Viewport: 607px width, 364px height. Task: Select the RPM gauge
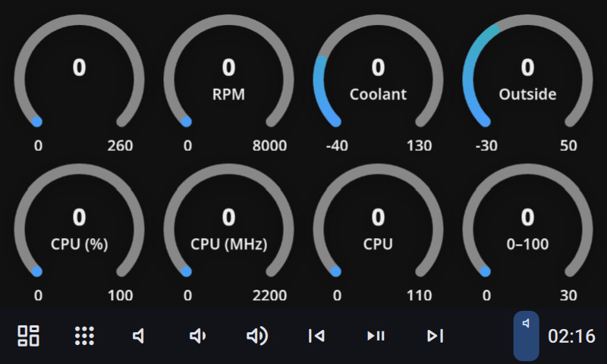(228, 80)
